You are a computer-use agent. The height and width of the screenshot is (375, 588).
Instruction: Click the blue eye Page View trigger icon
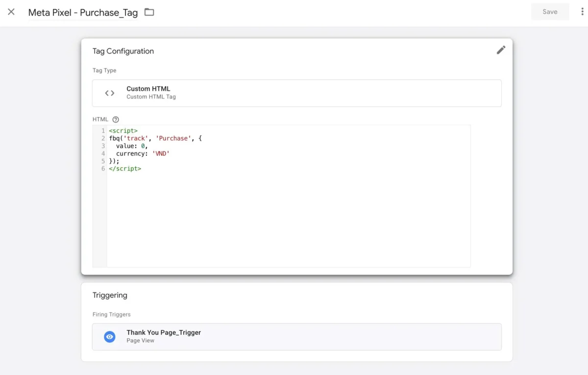coord(110,337)
